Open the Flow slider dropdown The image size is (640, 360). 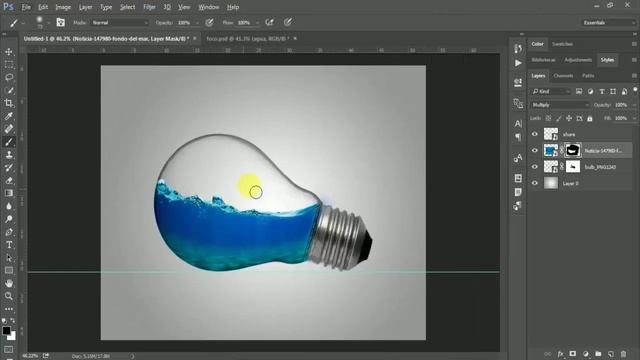click(x=257, y=23)
